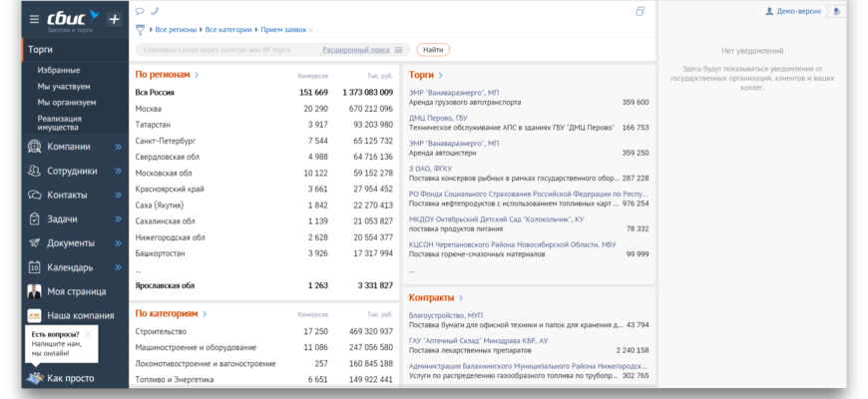Open Реализация имущества in the sidebar
The image size is (868, 399).
(x=59, y=123)
